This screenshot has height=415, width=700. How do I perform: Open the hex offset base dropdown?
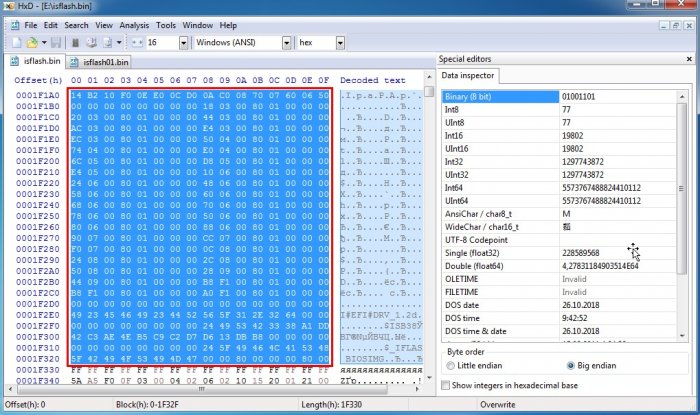340,43
